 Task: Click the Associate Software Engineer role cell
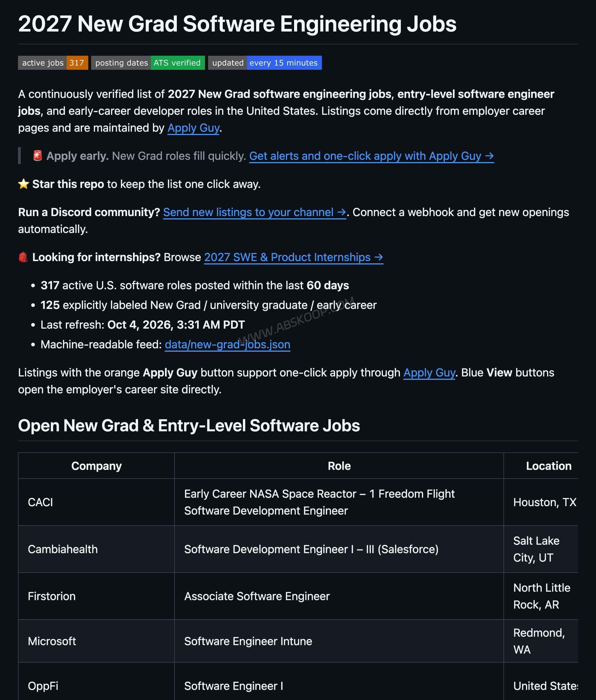coord(339,596)
